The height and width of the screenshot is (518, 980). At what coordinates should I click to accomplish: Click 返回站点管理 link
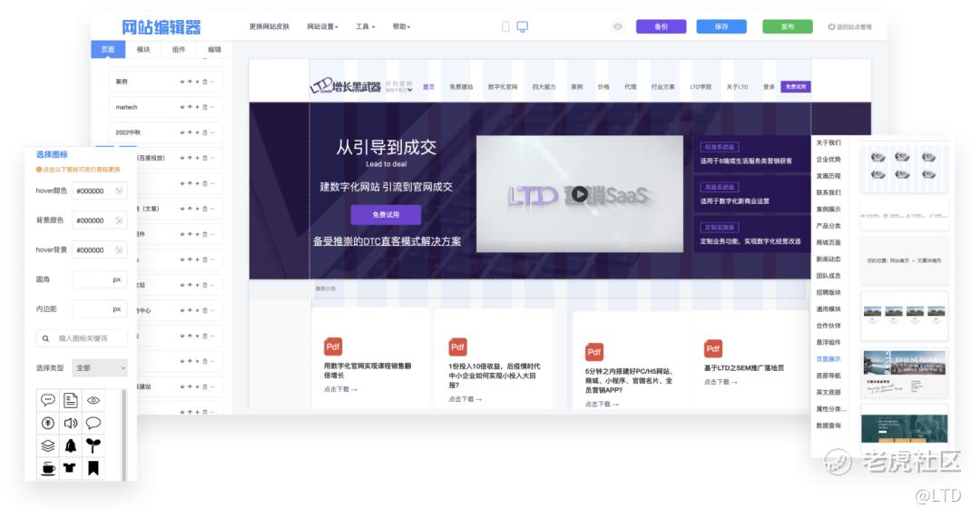point(854,27)
